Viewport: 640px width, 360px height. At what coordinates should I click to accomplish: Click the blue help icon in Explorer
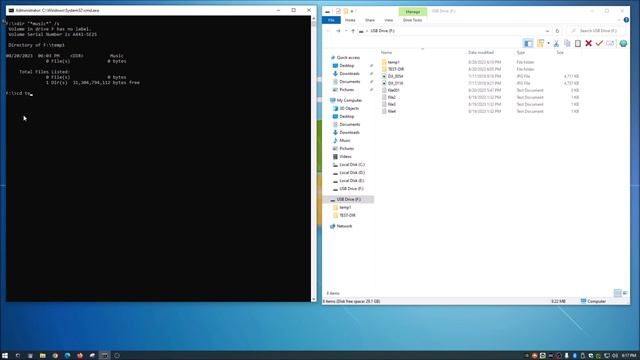point(626,20)
